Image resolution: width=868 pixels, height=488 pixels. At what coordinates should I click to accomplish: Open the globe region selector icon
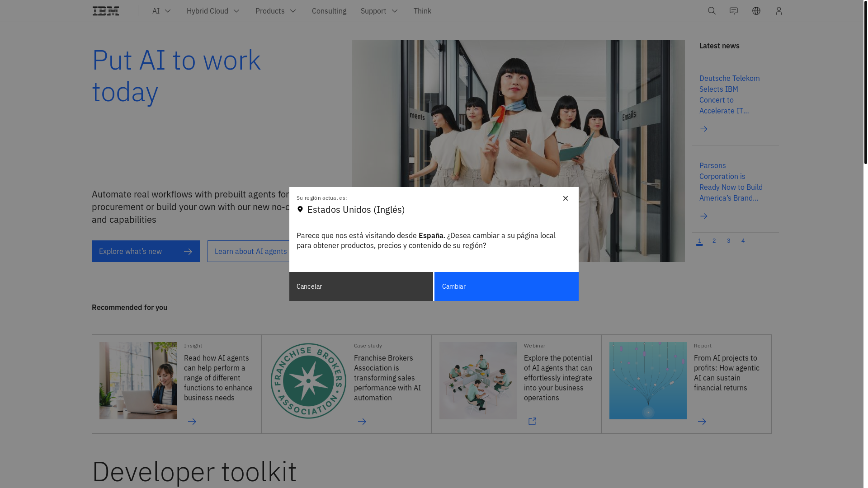coord(756,11)
